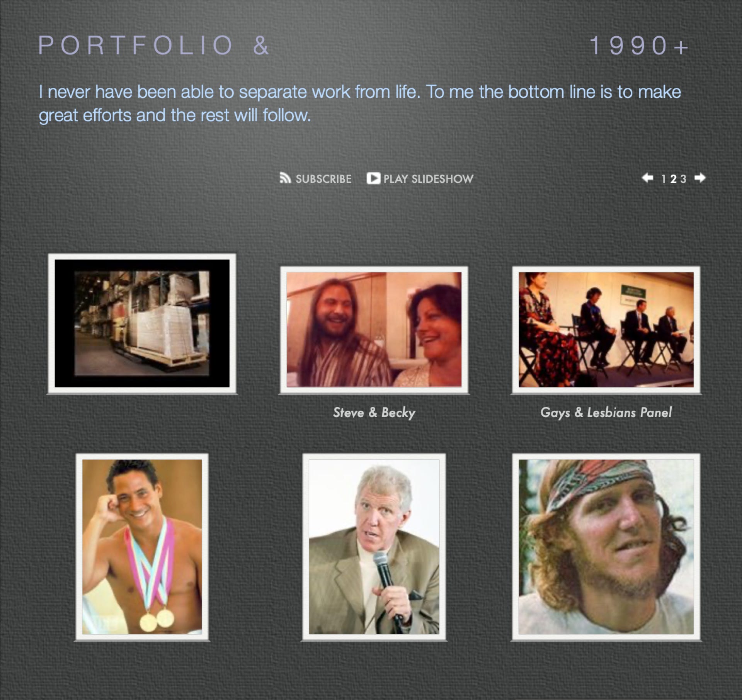The width and height of the screenshot is (742, 700).
Task: Jump to page 3 of the gallery
Action: tap(683, 179)
